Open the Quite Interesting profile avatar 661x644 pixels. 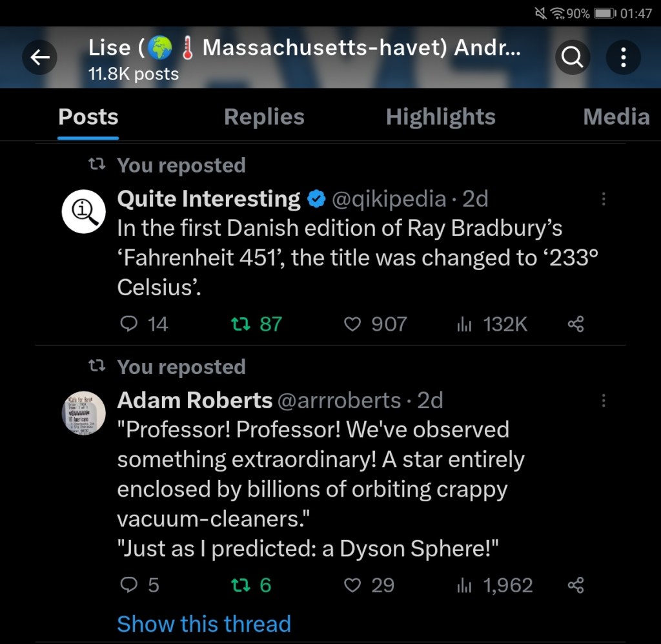(x=84, y=211)
